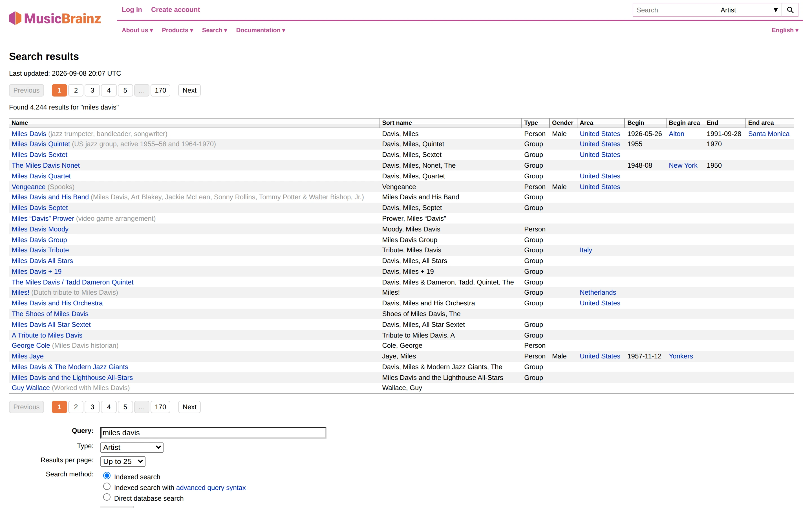Open the English language menu
The height and width of the screenshot is (508, 812).
pyautogui.click(x=785, y=30)
